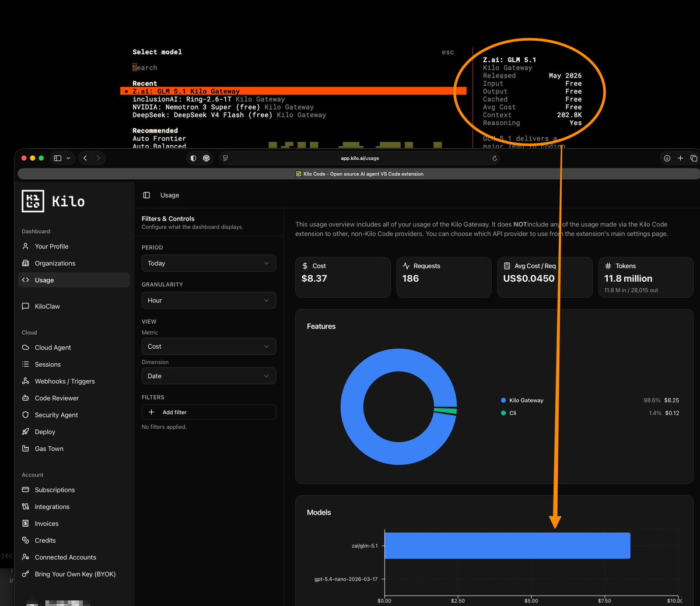
Task: Select the Usage sidebar item
Action: tap(74, 280)
